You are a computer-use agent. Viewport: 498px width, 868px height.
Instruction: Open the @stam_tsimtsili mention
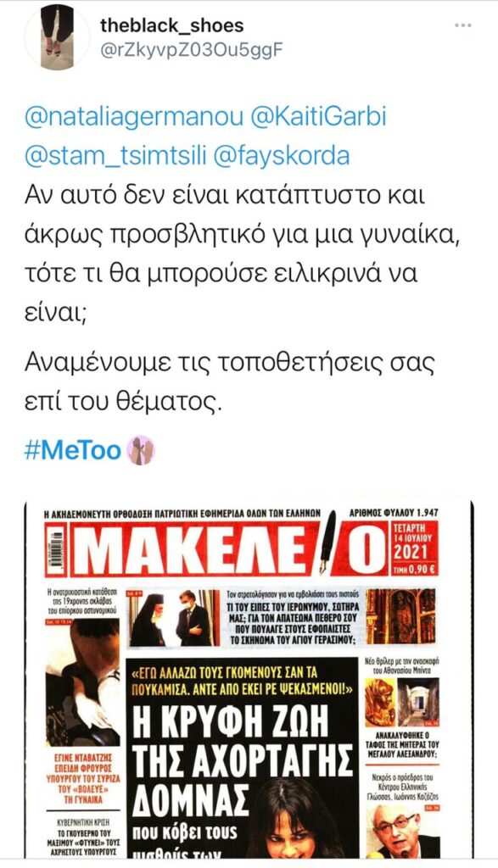[115, 156]
